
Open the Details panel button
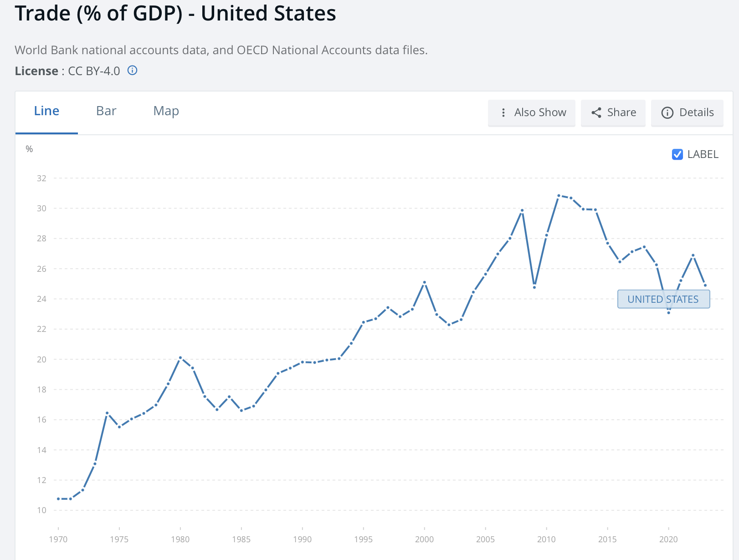(x=687, y=112)
